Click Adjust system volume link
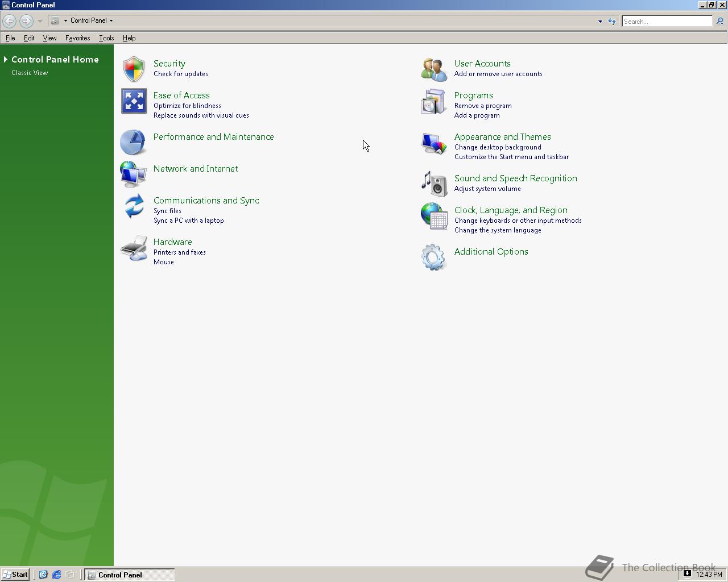 point(487,189)
